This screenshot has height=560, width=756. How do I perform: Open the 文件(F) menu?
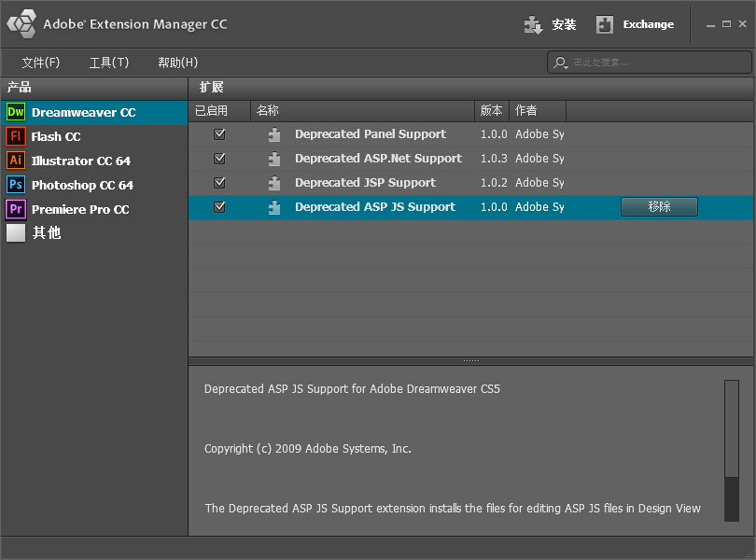pos(40,63)
